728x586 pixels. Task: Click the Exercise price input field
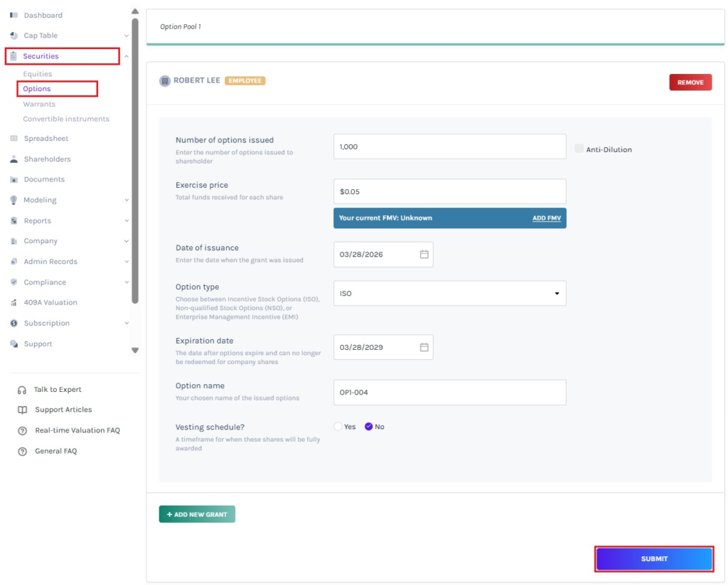click(x=449, y=192)
